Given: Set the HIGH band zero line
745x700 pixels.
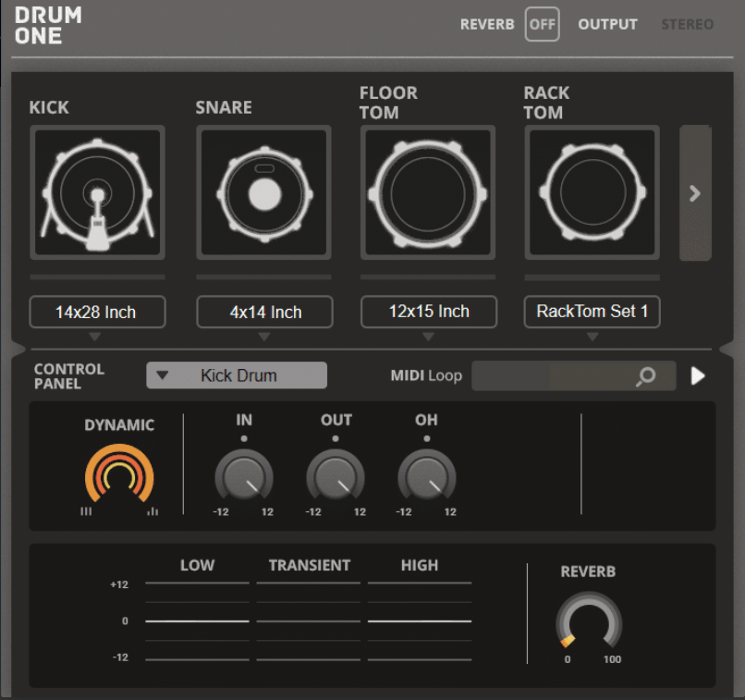Looking at the screenshot, I should tap(420, 621).
